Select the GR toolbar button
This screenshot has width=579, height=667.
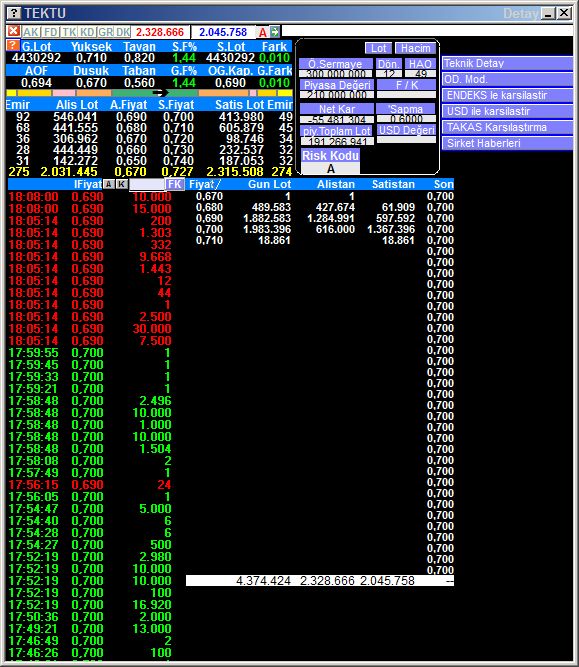coord(105,32)
